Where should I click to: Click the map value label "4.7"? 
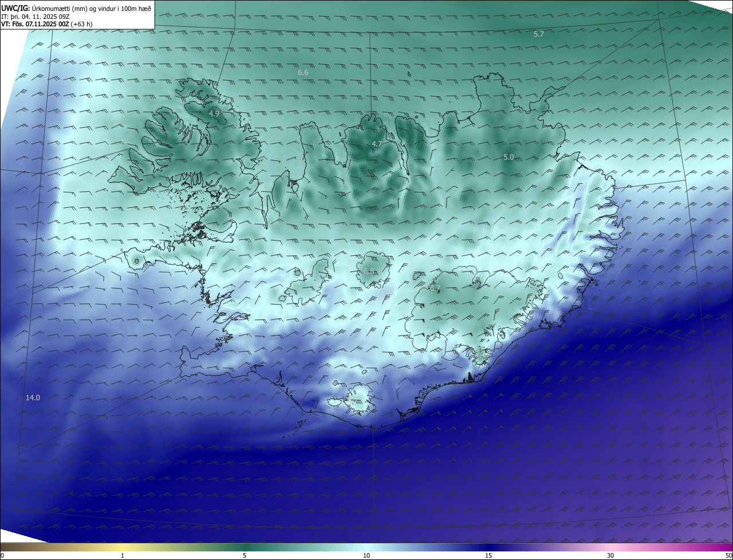(x=376, y=144)
